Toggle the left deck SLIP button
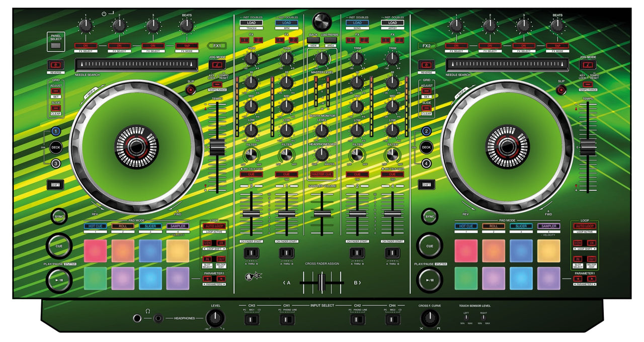Viewport: 644px width, 342px height. tap(191, 90)
